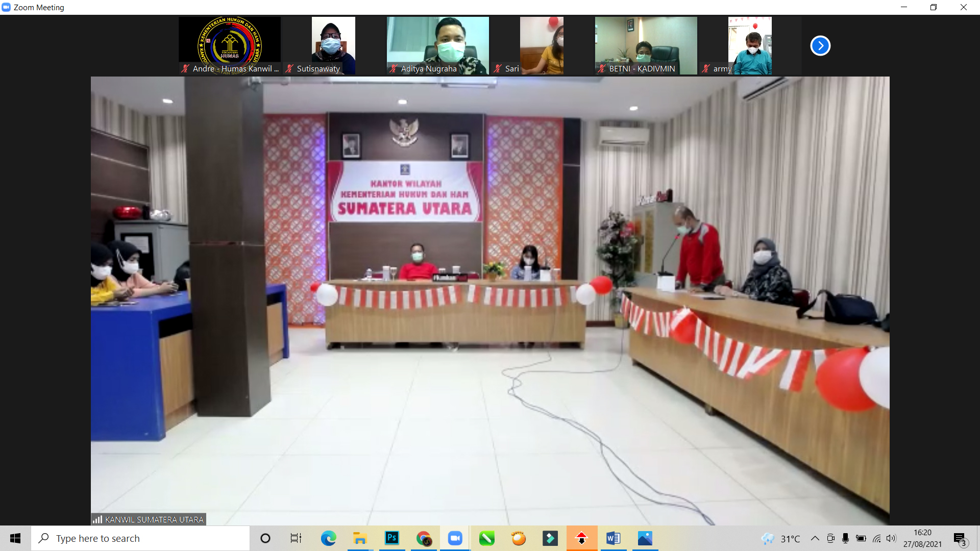980x551 pixels.
Task: Click the taskbar search box
Action: [140, 538]
